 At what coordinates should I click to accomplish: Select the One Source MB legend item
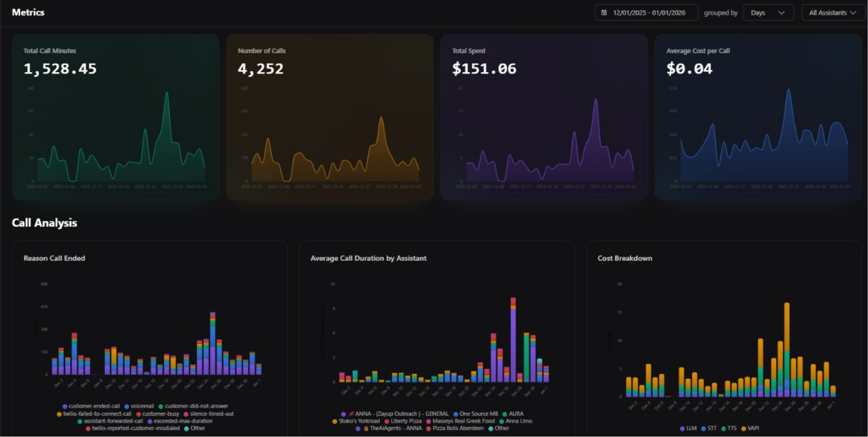click(x=476, y=414)
